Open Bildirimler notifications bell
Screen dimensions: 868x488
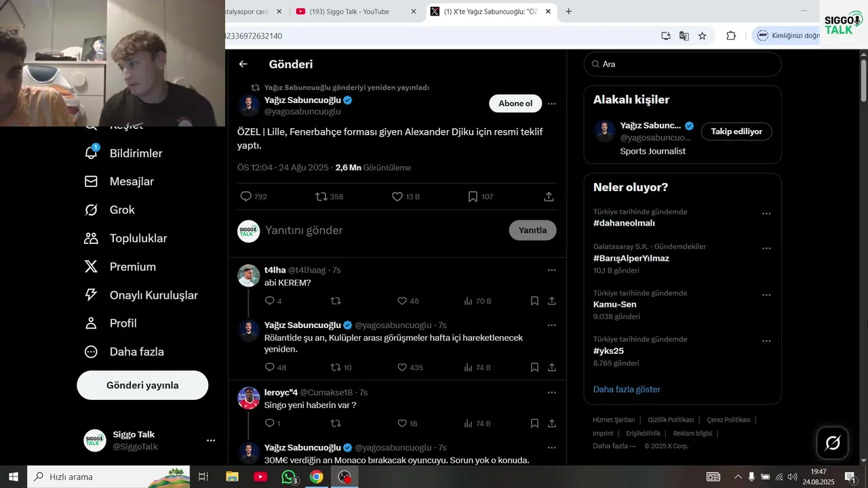click(x=122, y=153)
